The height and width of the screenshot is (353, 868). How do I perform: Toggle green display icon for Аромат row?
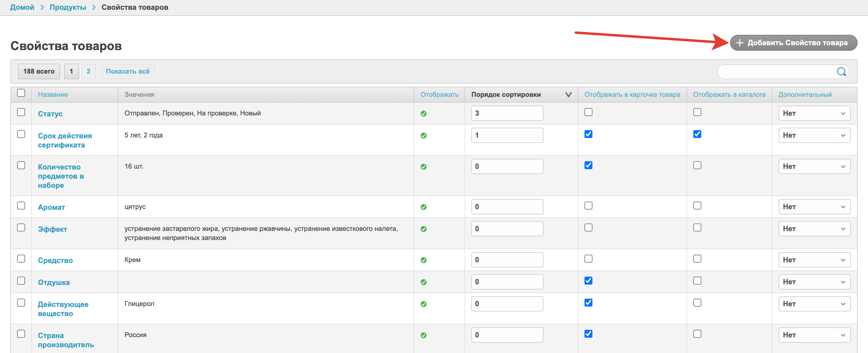[x=424, y=207]
